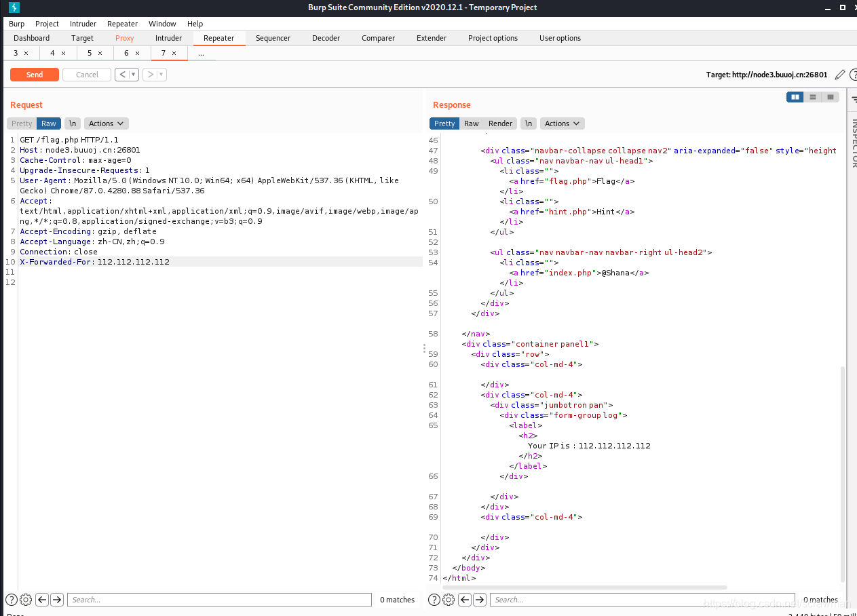Toggle Raw view in Request panel
Viewport: 857px width, 616px height.
[x=49, y=123]
